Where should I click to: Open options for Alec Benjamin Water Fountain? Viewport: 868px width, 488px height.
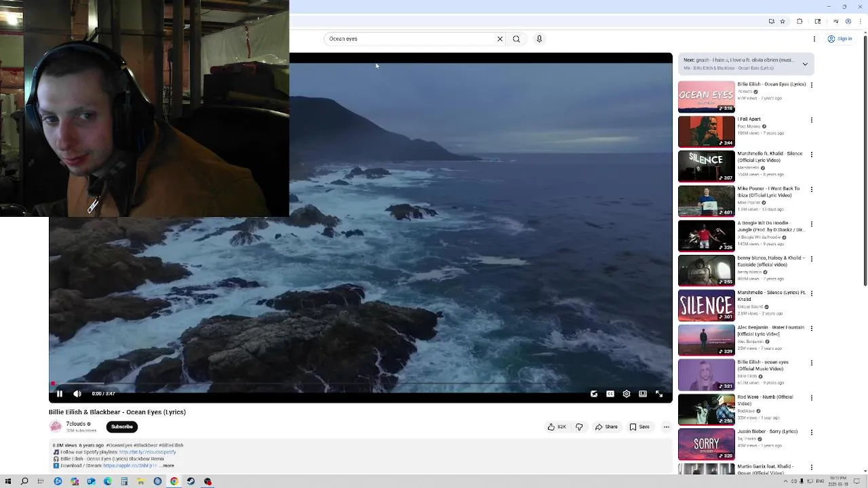click(812, 328)
